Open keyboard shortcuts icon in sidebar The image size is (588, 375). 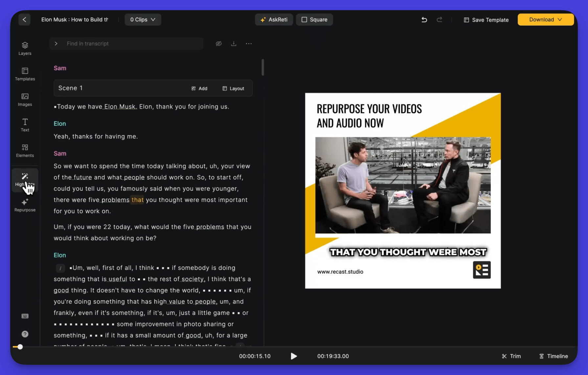pyautogui.click(x=25, y=316)
